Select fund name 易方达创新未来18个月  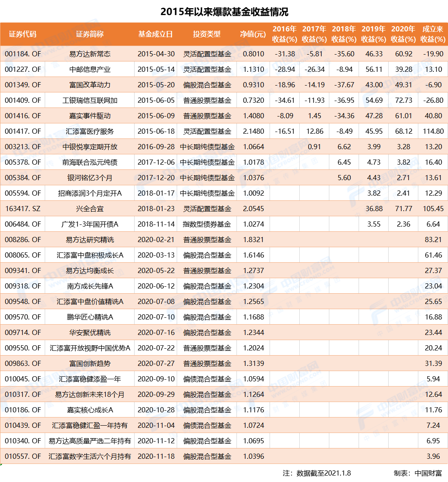tap(89, 394)
